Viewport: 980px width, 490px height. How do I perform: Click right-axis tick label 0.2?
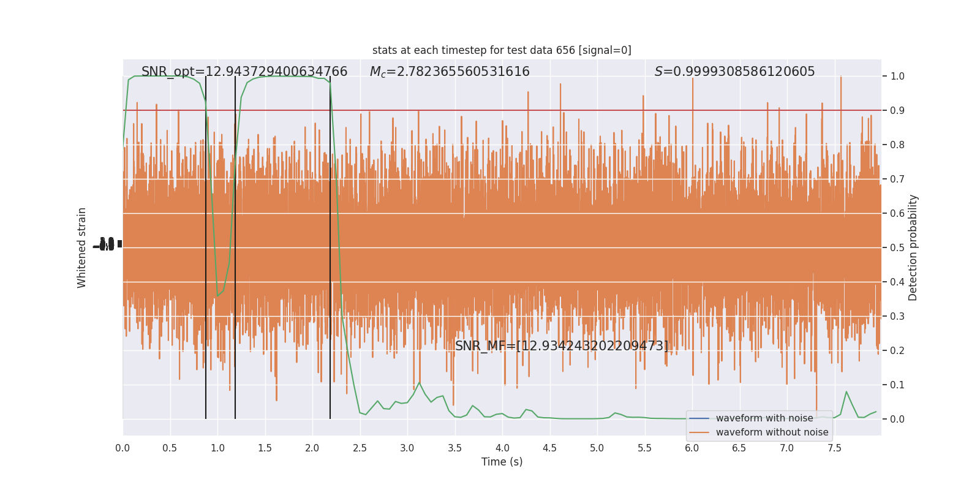tap(897, 351)
